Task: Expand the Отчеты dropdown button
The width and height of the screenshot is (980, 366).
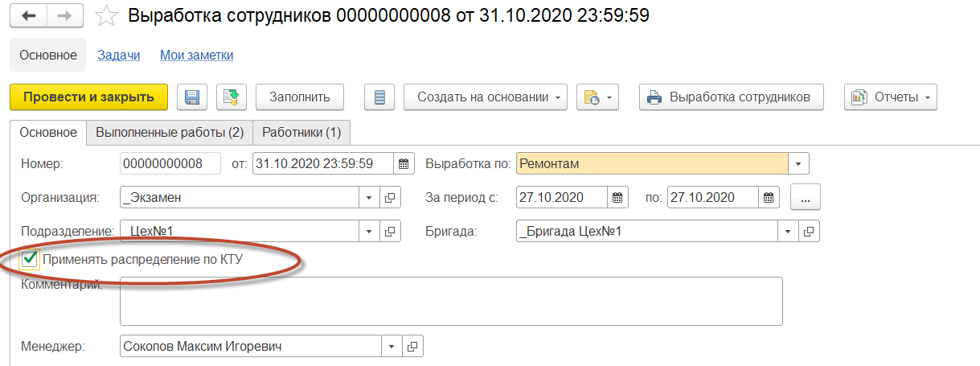Action: tap(890, 97)
